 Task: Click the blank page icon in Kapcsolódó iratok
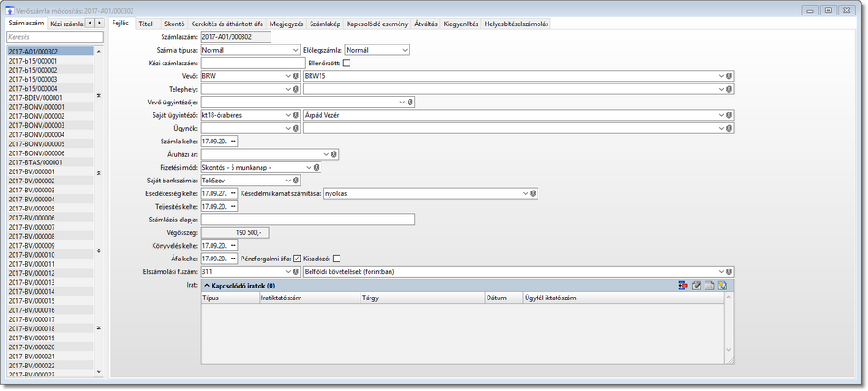coord(709,286)
